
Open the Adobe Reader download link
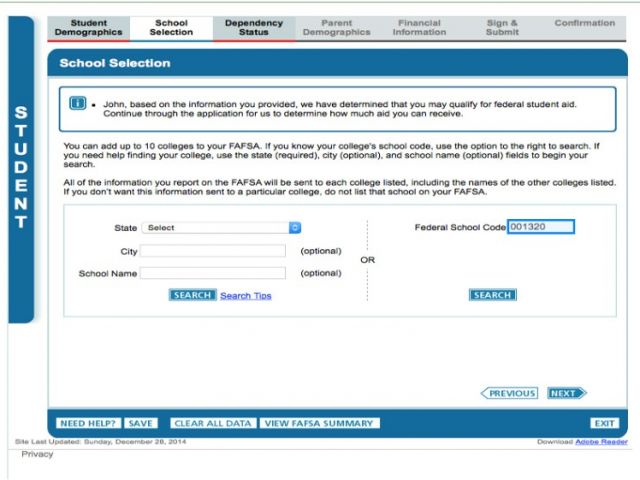point(600,441)
